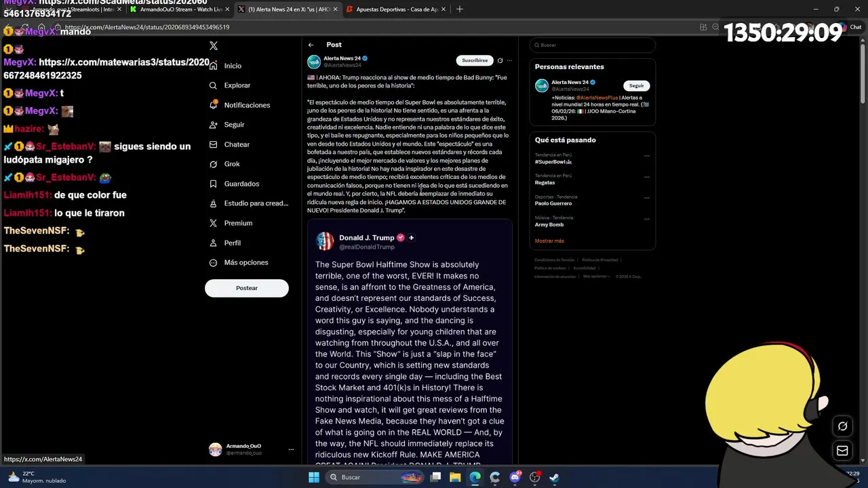
Task: Open the Paolo Guerrero trend
Action: point(553,203)
